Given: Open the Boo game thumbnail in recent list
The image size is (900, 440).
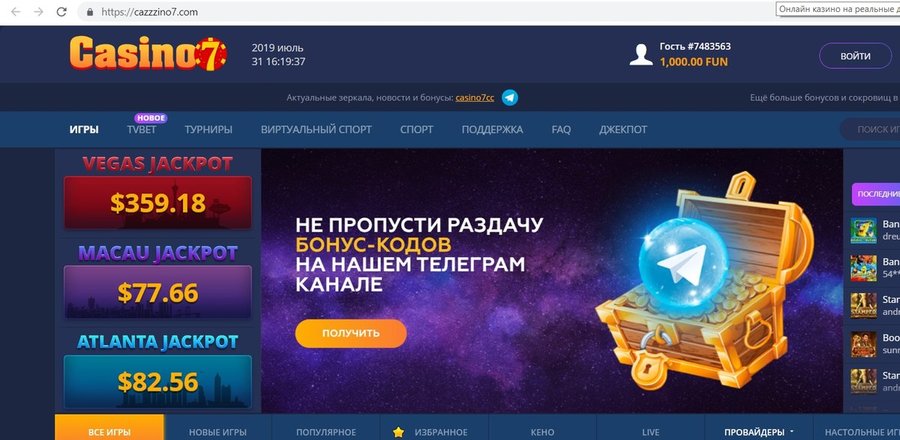Looking at the screenshot, I should coord(863,344).
